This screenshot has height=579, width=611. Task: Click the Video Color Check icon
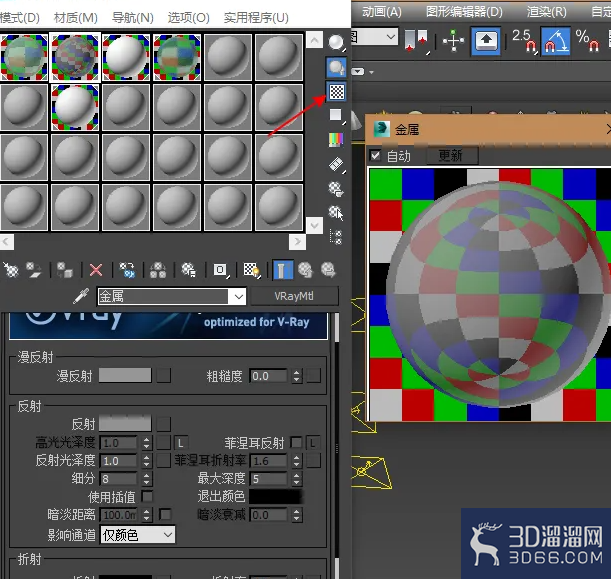coord(336,139)
